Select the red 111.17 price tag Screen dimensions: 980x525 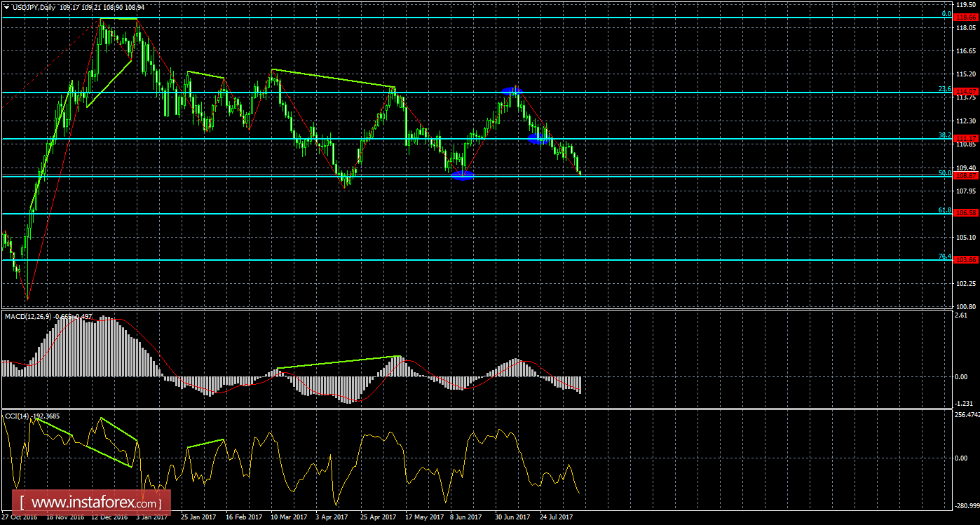coord(967,139)
